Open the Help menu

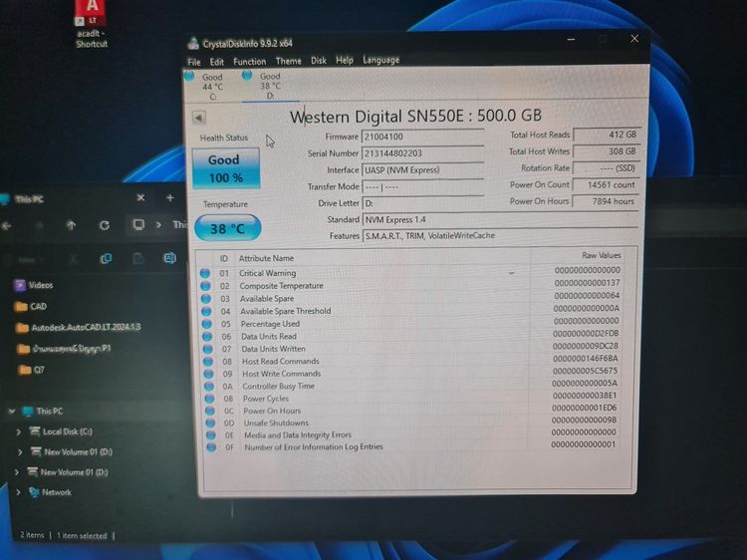[345, 60]
